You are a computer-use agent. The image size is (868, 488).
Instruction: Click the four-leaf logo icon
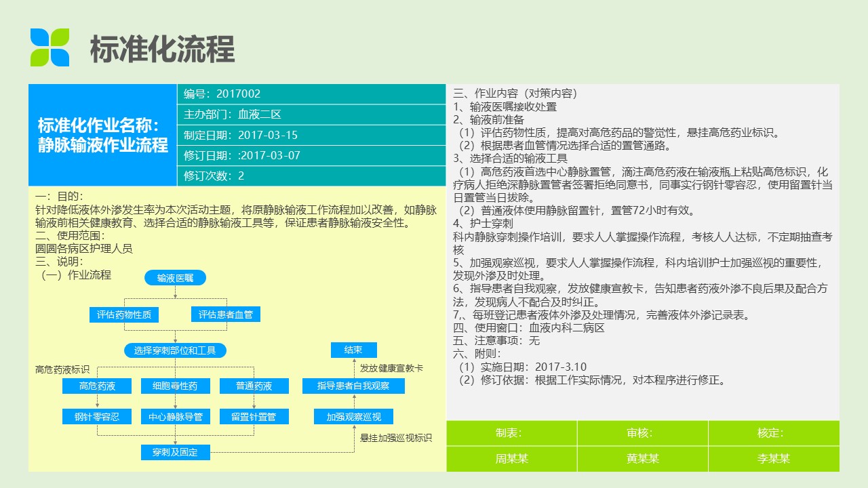coord(50,47)
